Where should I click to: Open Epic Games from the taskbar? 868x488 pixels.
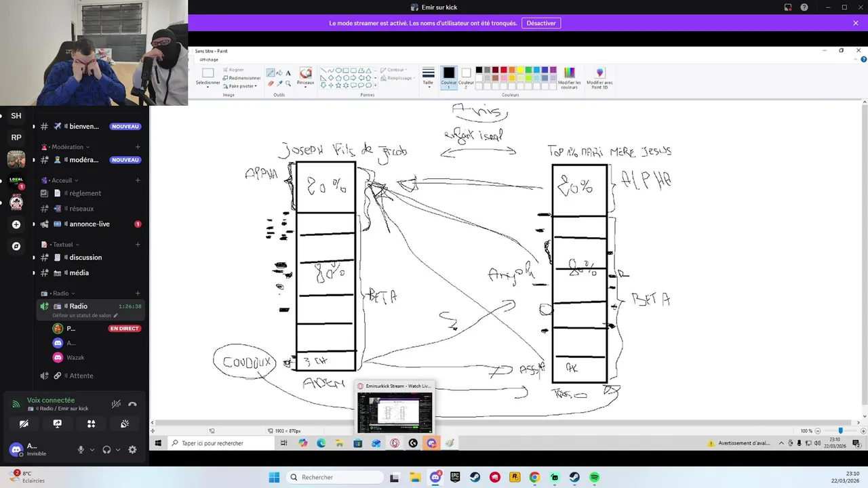click(x=455, y=477)
